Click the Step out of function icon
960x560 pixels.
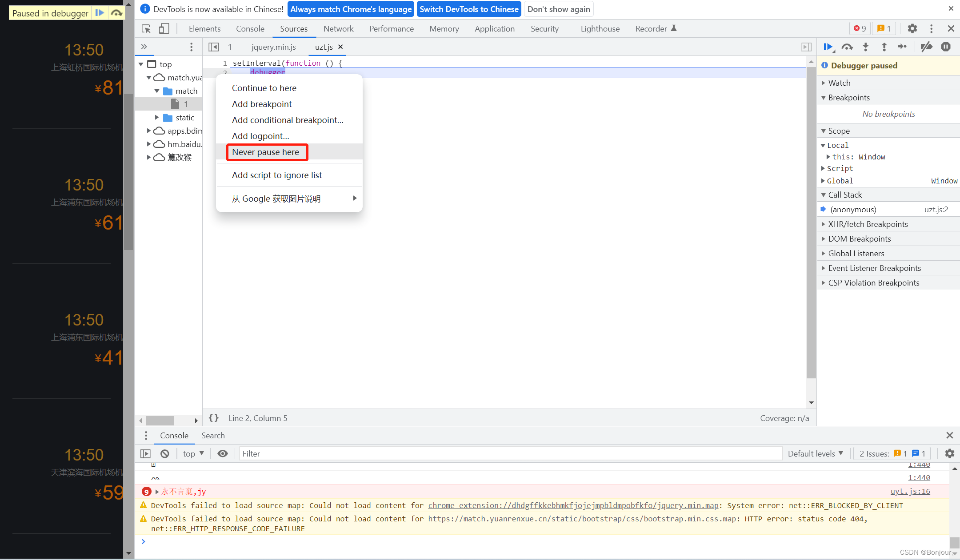click(884, 47)
